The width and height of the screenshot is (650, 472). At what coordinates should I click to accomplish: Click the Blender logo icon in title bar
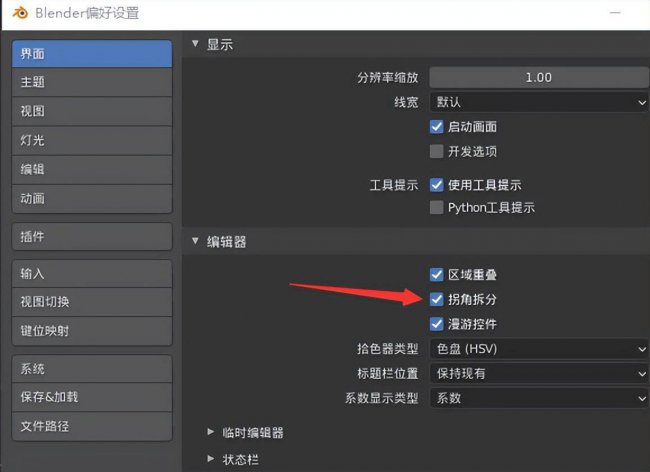20,13
